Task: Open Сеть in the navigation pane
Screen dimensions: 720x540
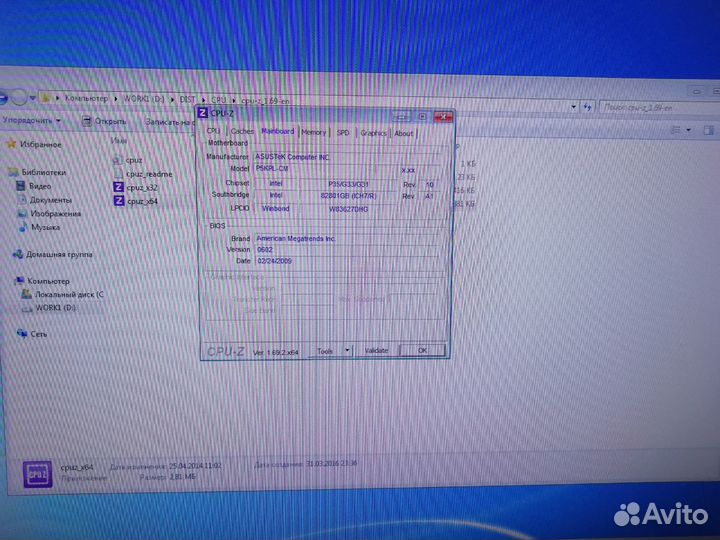Action: (39, 334)
